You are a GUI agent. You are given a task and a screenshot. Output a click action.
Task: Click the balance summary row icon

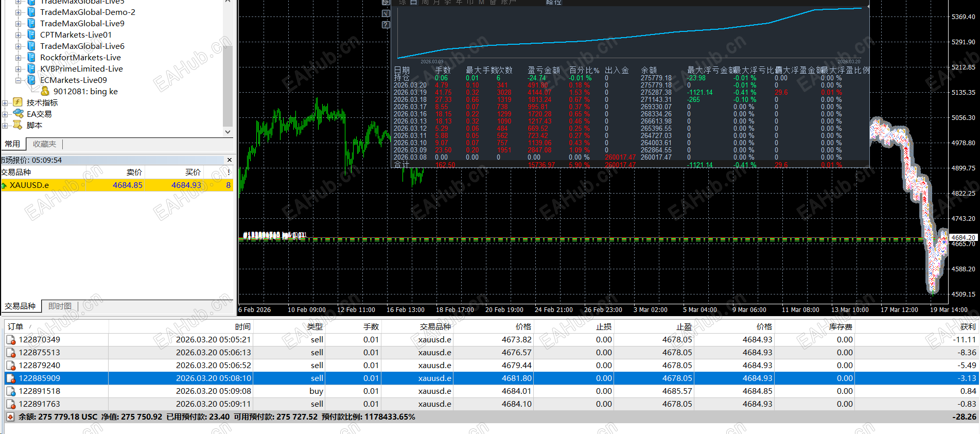(x=10, y=417)
